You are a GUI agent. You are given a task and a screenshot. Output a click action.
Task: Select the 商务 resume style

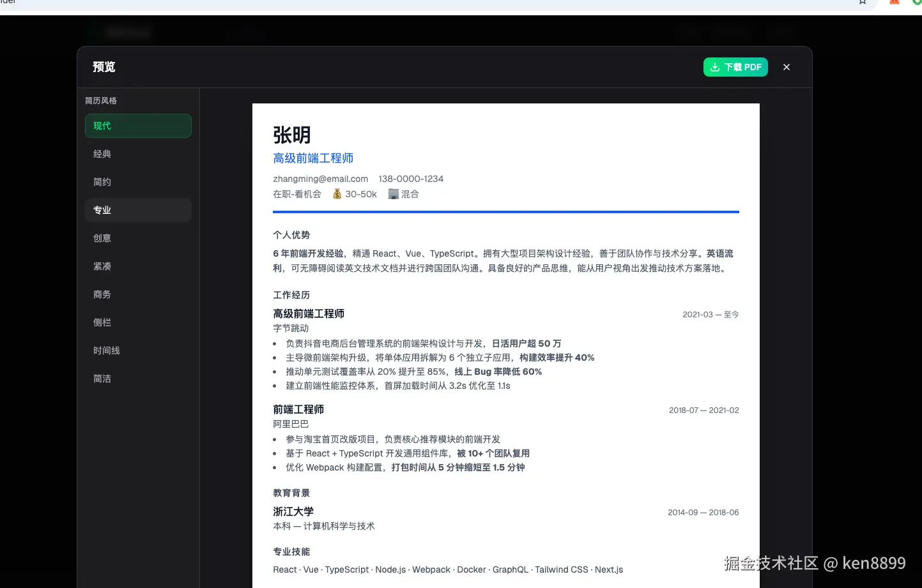tap(138, 294)
